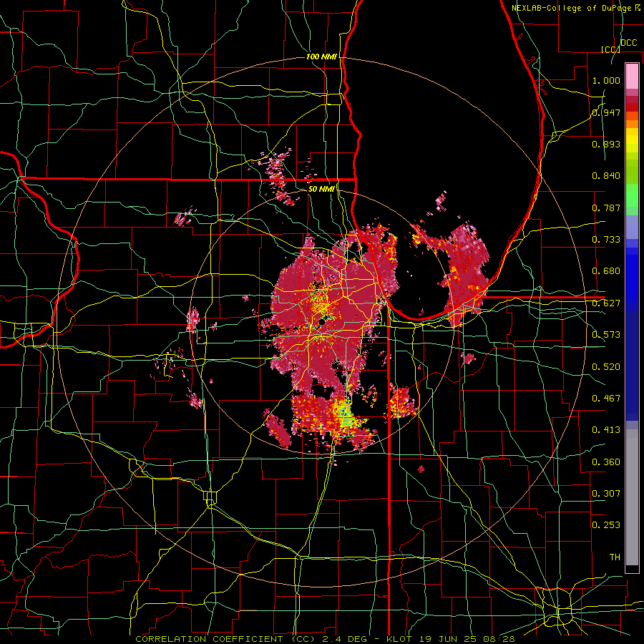Select the 0.627 scale value
The width and height of the screenshot is (644, 644).
point(606,303)
